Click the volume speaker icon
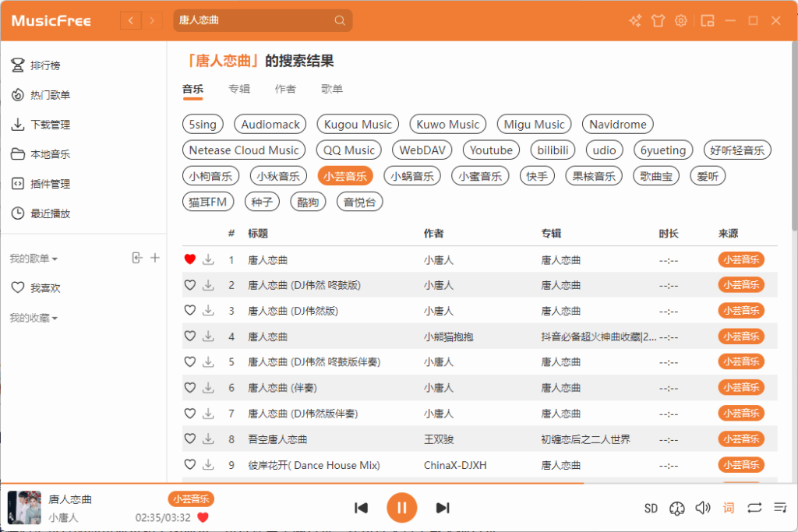798x532 pixels. 703,508
